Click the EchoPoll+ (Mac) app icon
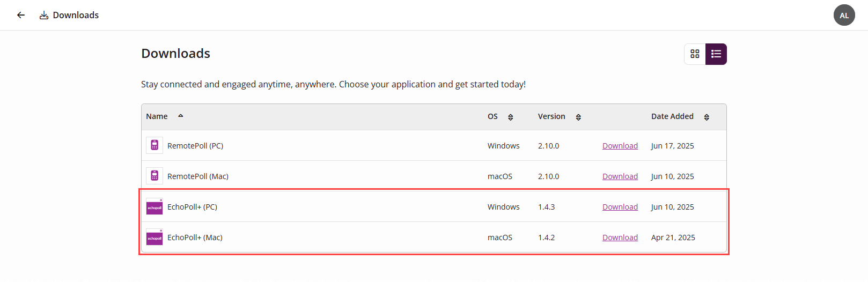Image resolution: width=868 pixels, height=282 pixels. pyautogui.click(x=155, y=237)
